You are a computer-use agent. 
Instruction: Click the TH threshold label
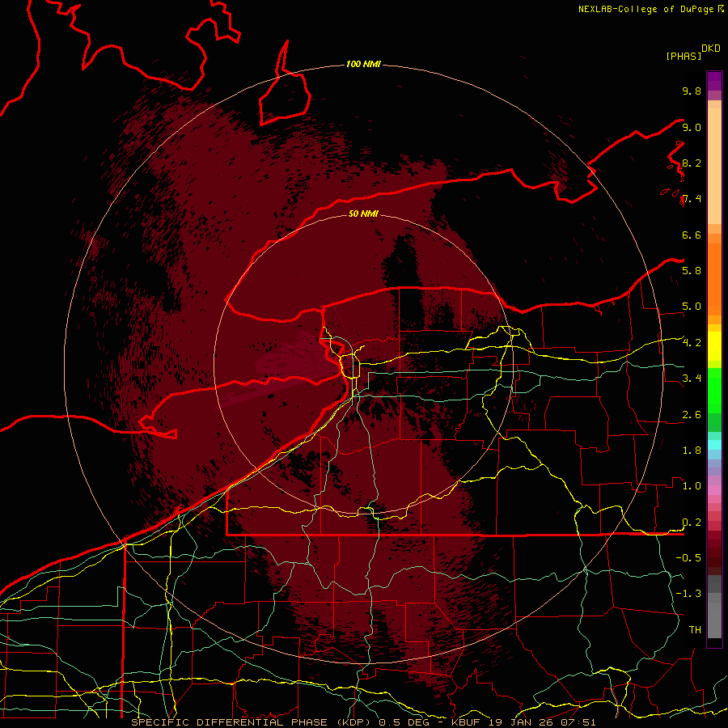[x=695, y=630]
